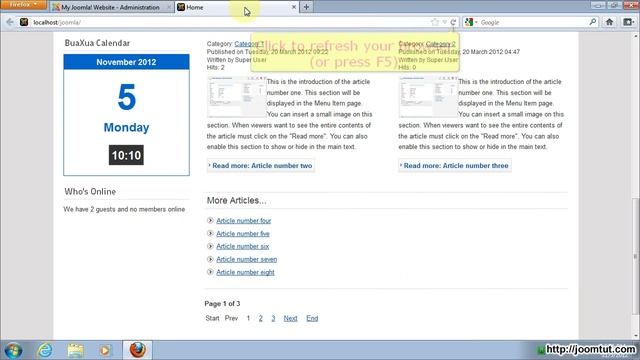Click the localhost/joomla address bar

229,22
